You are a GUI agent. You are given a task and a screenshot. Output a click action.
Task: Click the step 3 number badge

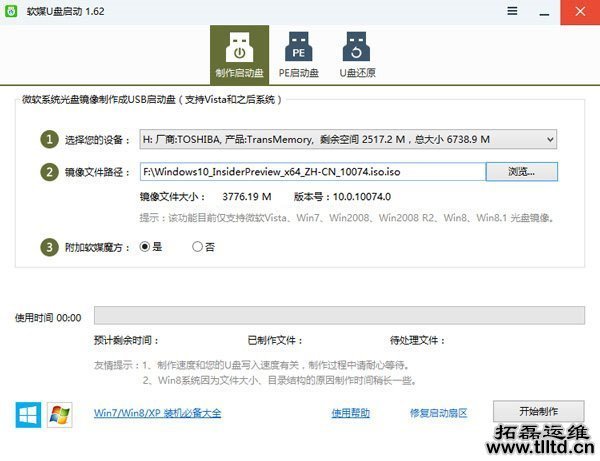(x=49, y=247)
